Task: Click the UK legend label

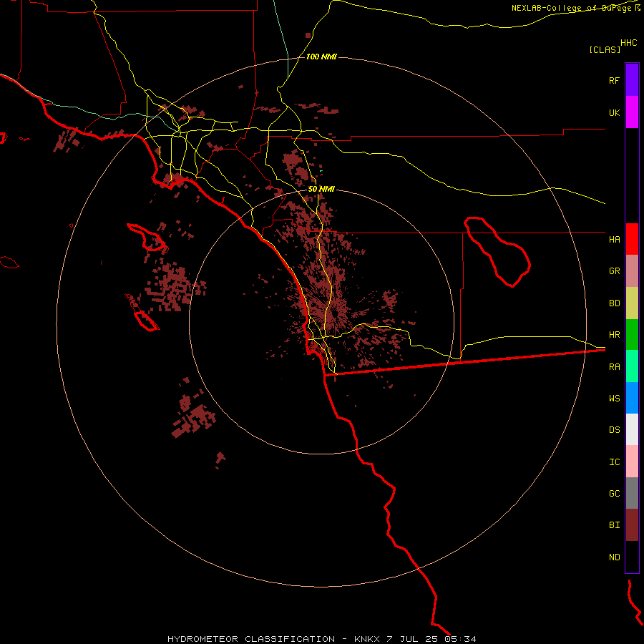Action: (615, 113)
